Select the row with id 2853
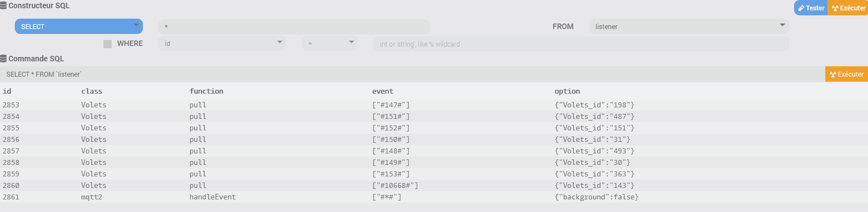Screen dimensions: 868x212 point(434,105)
